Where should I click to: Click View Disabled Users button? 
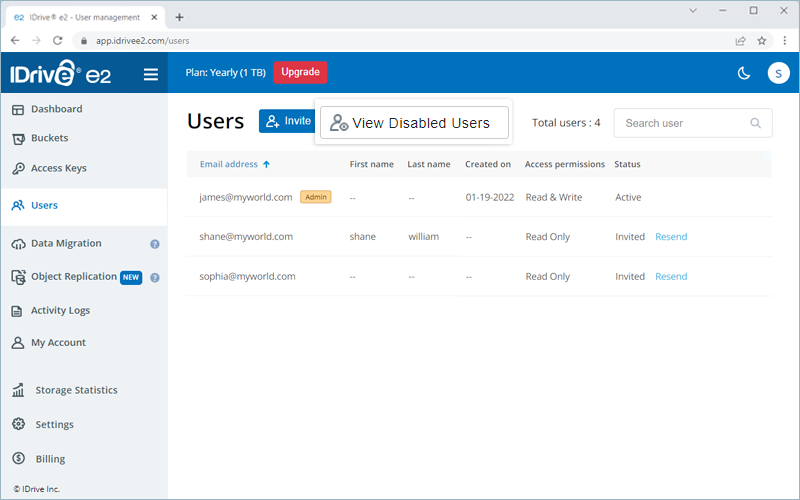414,122
